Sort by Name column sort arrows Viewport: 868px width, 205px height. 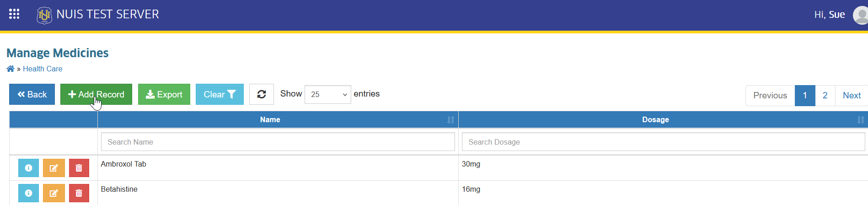coord(450,119)
